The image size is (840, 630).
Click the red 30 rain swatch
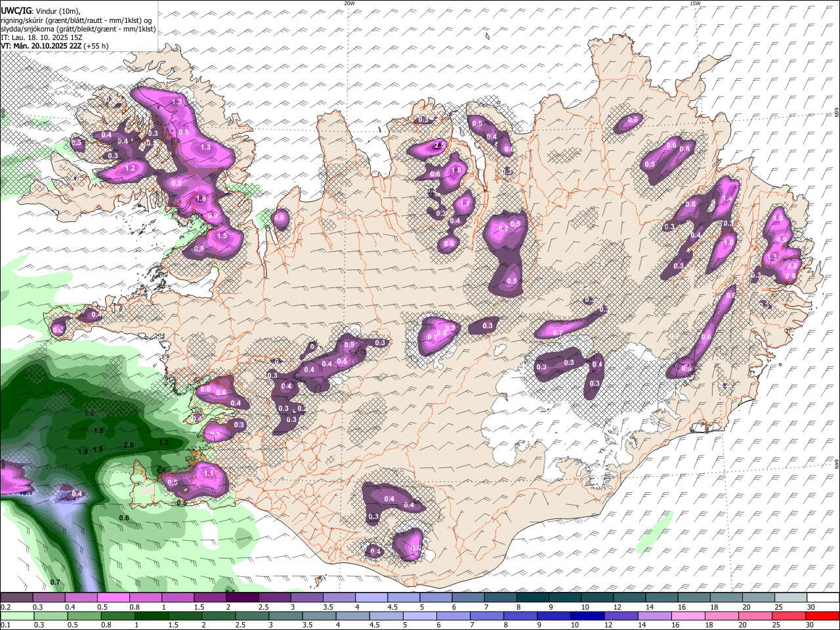pyautogui.click(x=822, y=616)
